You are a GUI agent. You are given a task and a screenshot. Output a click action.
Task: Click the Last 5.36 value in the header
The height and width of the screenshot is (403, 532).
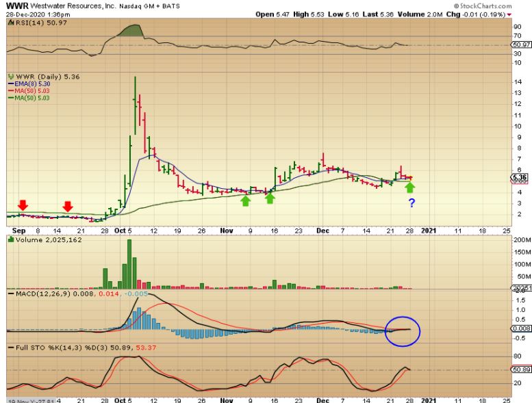378,14
